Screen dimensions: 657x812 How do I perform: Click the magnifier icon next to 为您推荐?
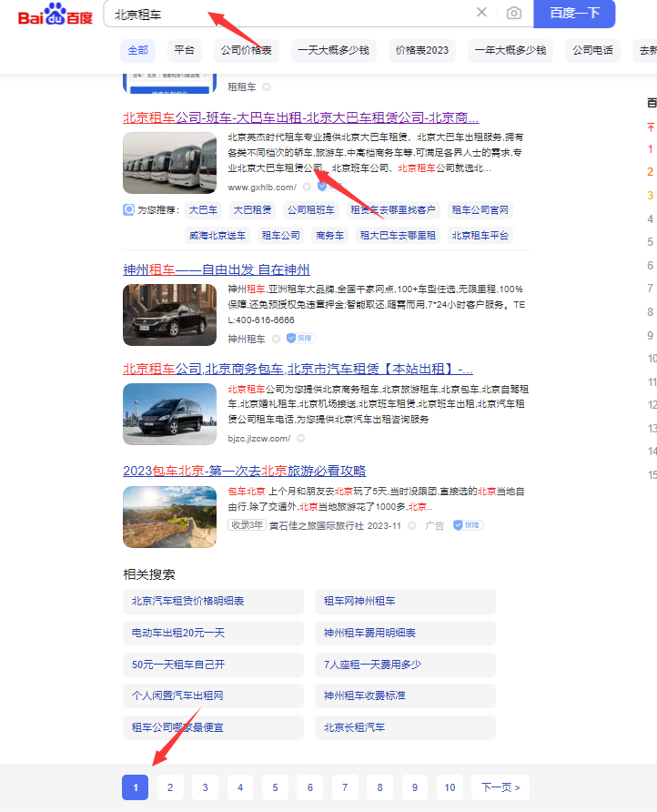(128, 209)
